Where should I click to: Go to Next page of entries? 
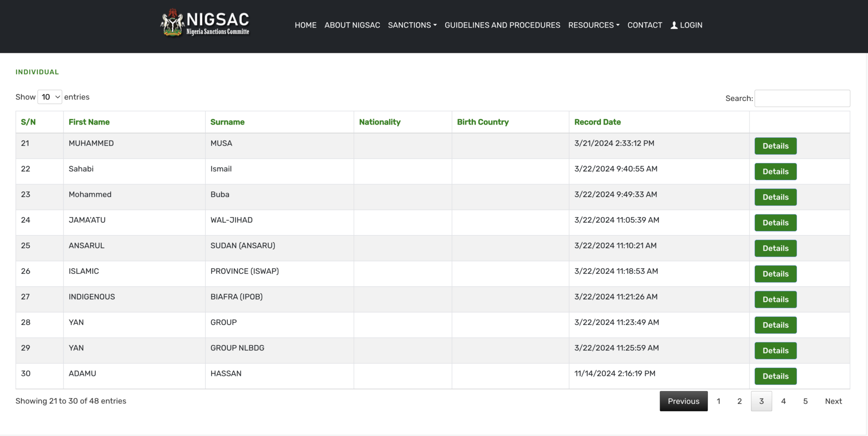point(833,401)
